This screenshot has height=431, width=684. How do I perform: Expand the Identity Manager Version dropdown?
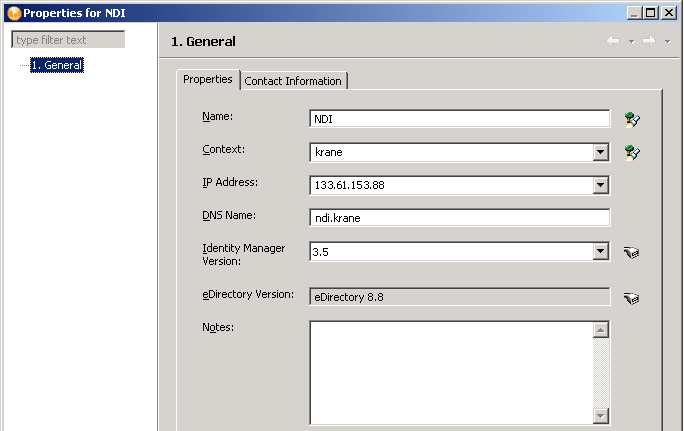coord(600,251)
